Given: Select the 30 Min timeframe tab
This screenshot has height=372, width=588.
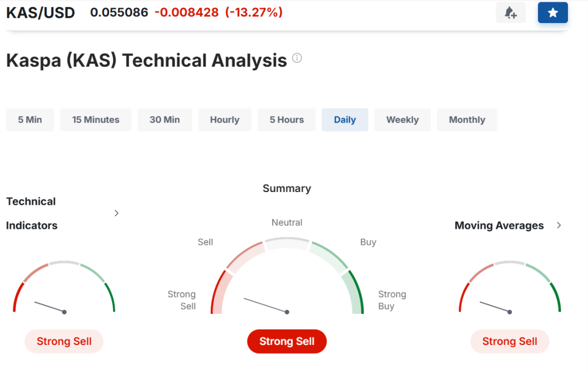Looking at the screenshot, I should coord(165,120).
